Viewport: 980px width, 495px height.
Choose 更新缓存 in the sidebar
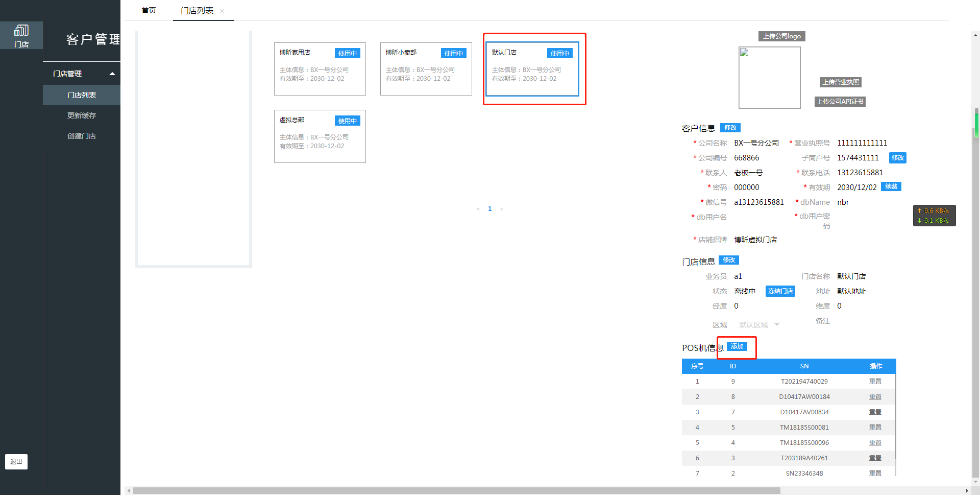[x=82, y=115]
